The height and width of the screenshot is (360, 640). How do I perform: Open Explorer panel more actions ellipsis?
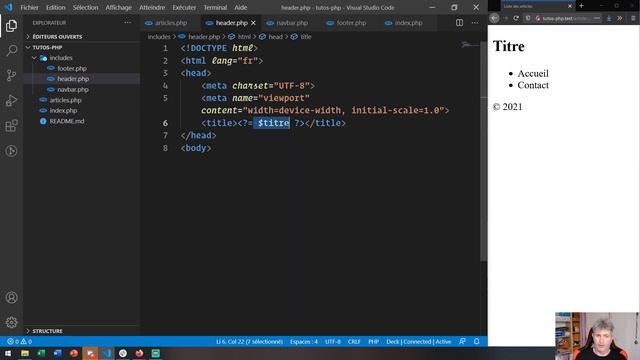tap(128, 23)
